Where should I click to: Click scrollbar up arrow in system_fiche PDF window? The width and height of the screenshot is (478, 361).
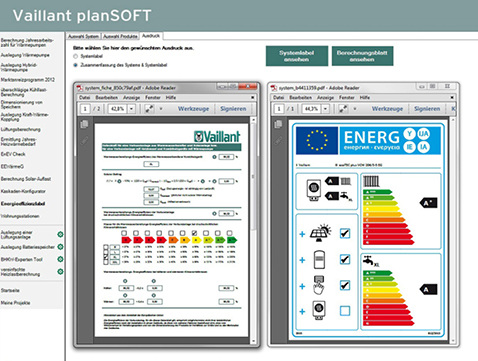(x=253, y=119)
